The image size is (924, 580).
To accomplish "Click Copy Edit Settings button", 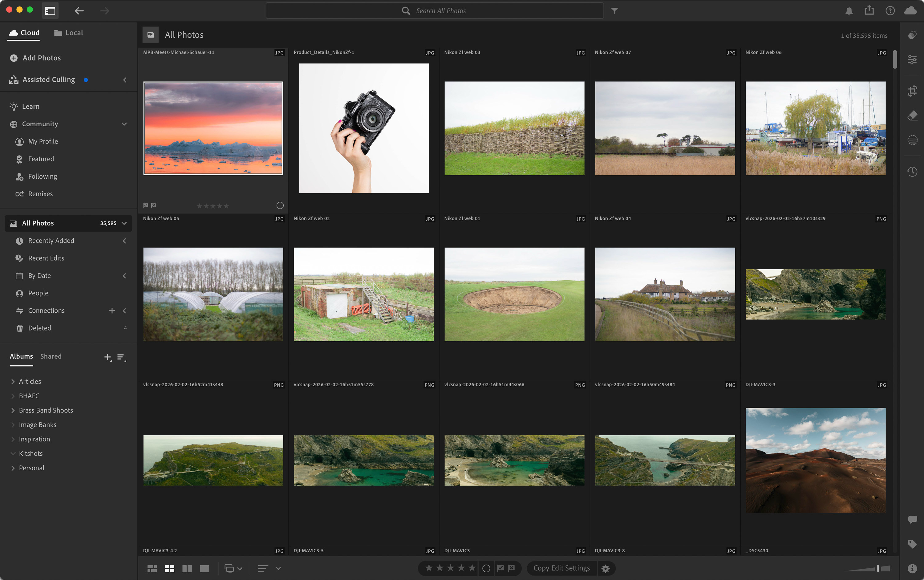I will coord(561,568).
